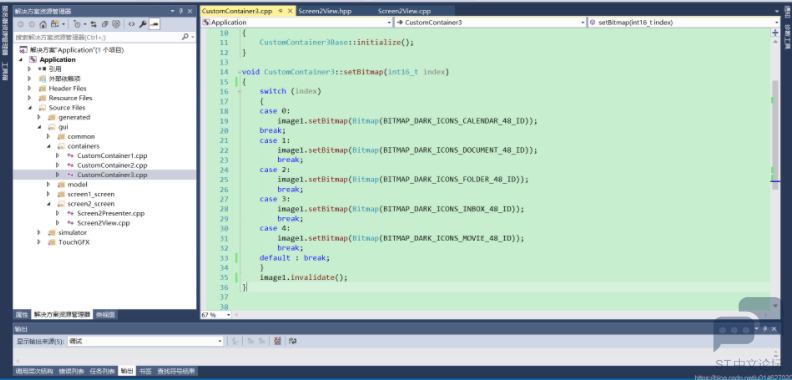Expand the screen1_screen folder

coord(48,194)
